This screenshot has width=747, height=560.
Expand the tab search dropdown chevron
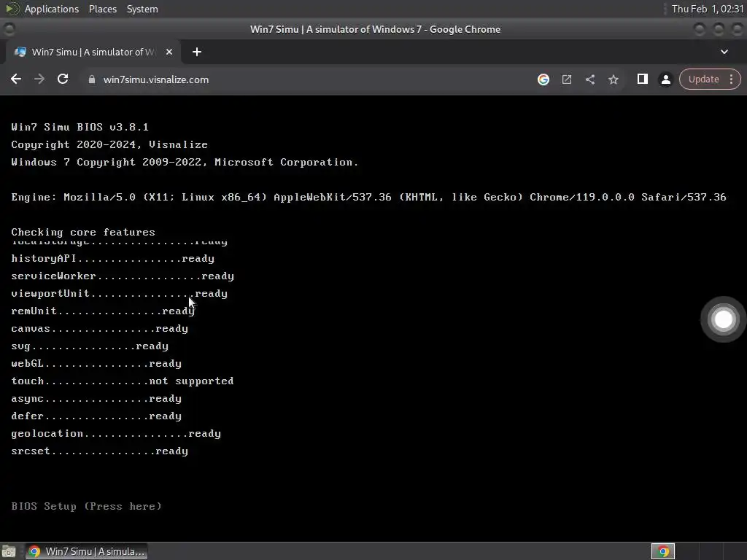coord(724,52)
